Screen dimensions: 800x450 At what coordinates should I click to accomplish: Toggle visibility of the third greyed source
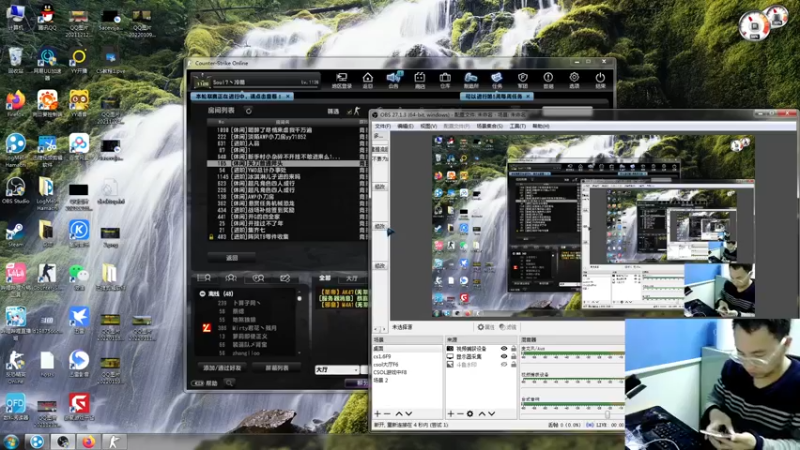pos(504,365)
